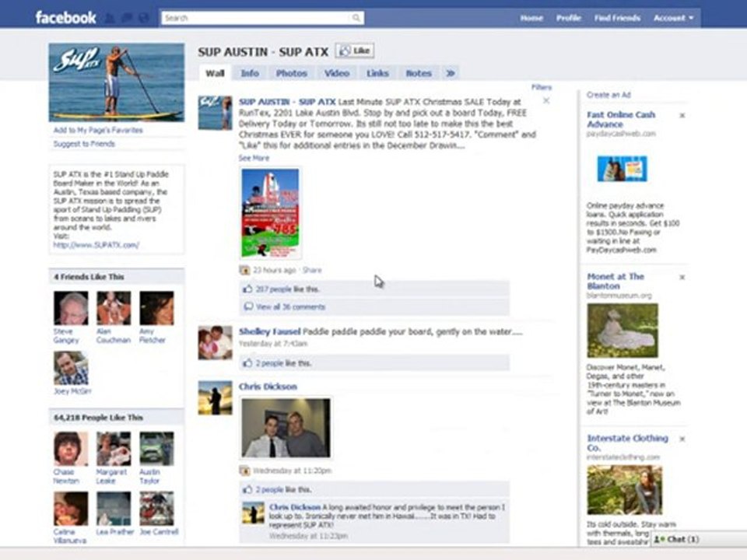Click the Interstate Clothing ad image
Image resolution: width=747 pixels, height=560 pixels.
tap(625, 490)
